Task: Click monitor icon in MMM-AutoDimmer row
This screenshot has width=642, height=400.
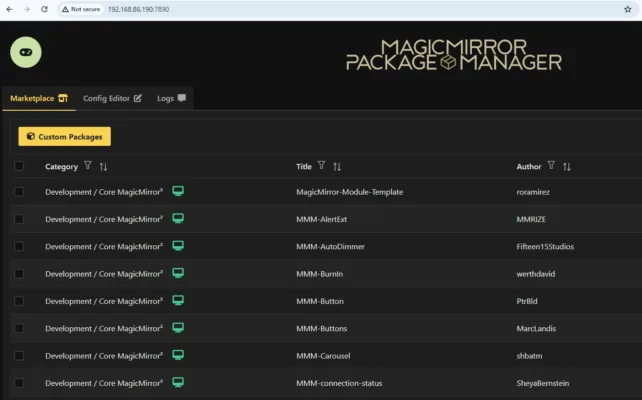Action: [x=178, y=246]
